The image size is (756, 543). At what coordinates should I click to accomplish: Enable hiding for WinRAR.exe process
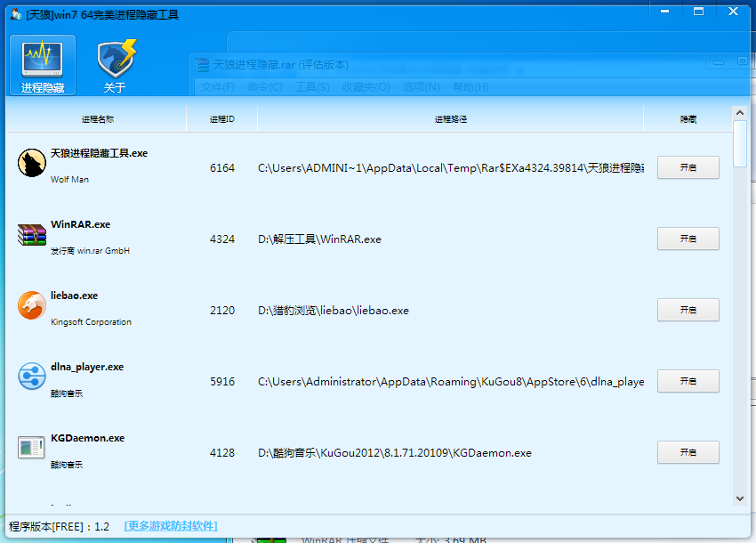point(688,239)
